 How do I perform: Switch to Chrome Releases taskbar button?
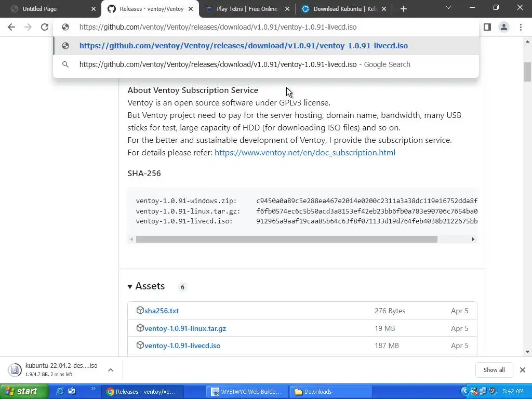click(x=142, y=392)
